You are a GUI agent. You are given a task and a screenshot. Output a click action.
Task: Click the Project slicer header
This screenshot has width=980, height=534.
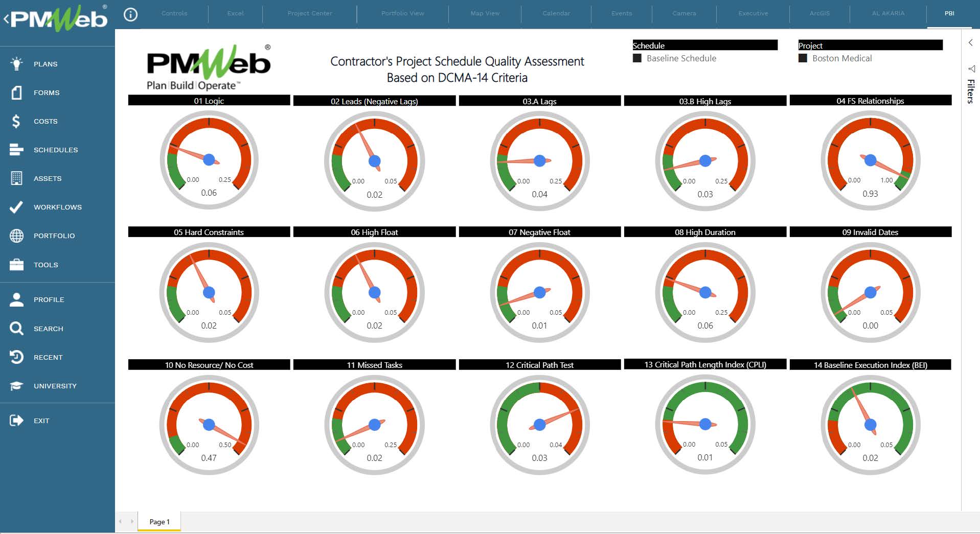tap(870, 45)
